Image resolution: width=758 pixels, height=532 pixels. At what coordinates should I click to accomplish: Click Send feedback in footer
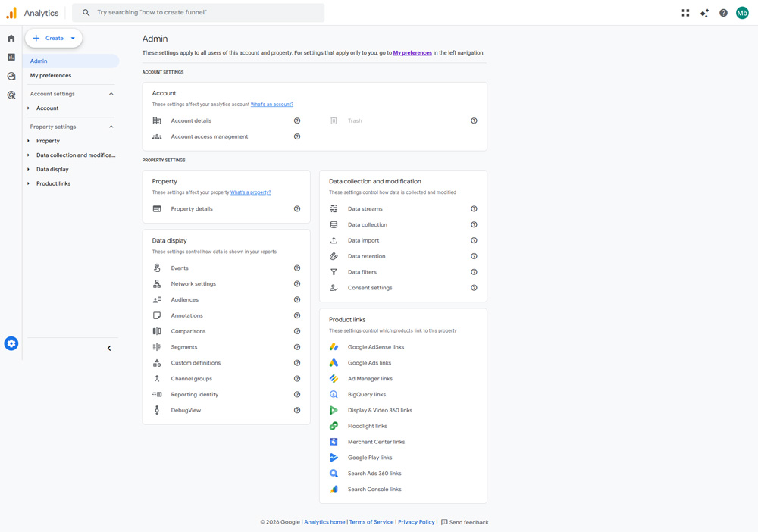coord(465,522)
